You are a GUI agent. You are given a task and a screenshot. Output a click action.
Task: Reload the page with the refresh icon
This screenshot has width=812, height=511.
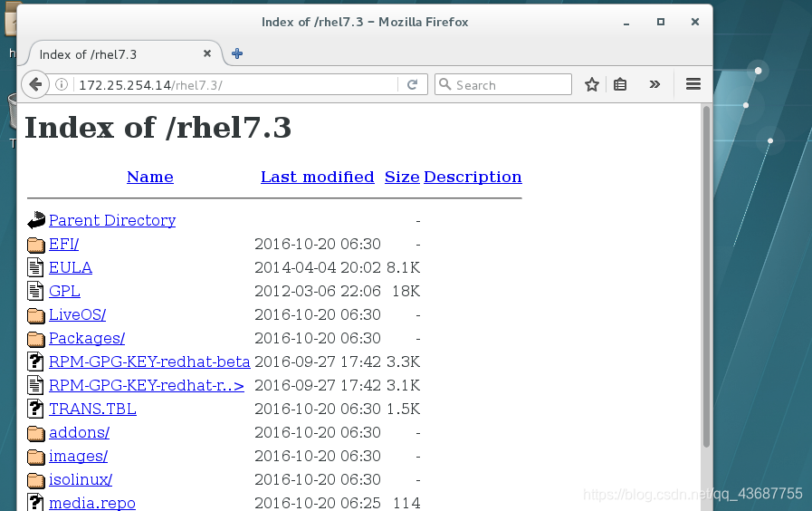[412, 84]
